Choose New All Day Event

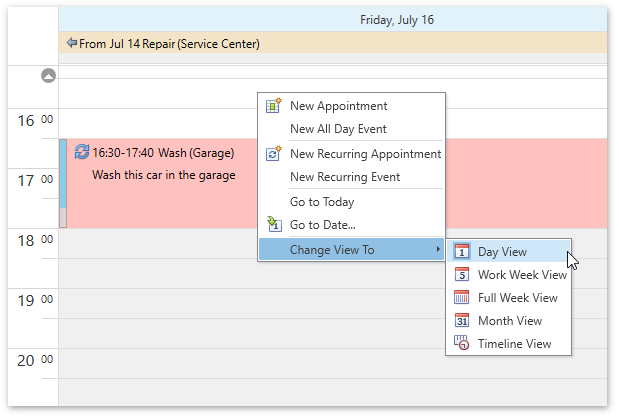[x=351, y=129]
